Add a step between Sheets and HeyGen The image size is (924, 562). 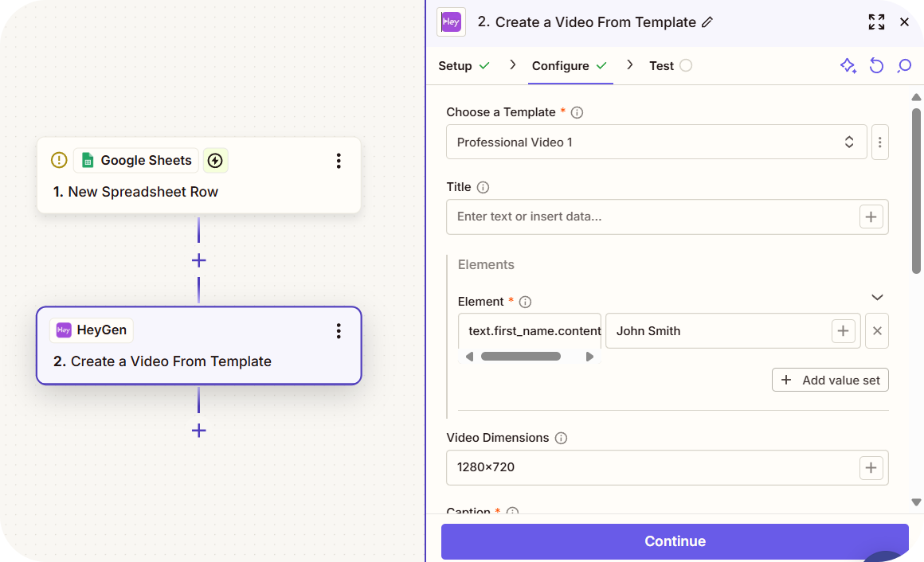click(199, 260)
